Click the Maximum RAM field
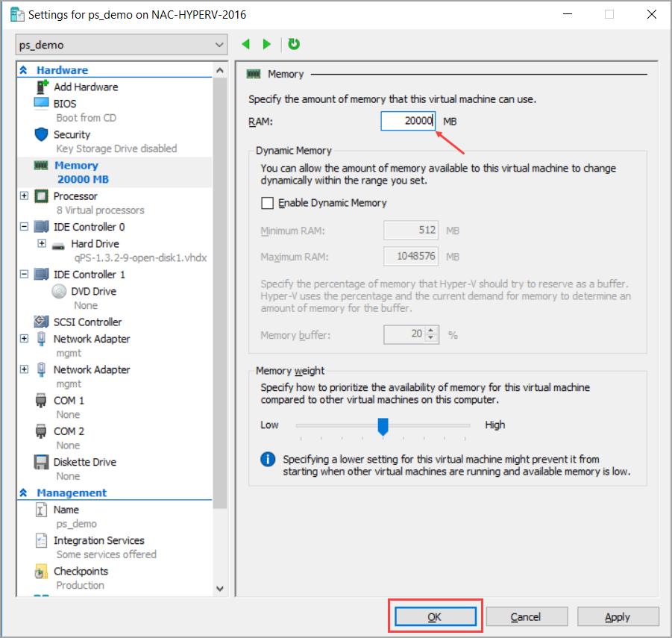This screenshot has width=672, height=638. tap(411, 257)
